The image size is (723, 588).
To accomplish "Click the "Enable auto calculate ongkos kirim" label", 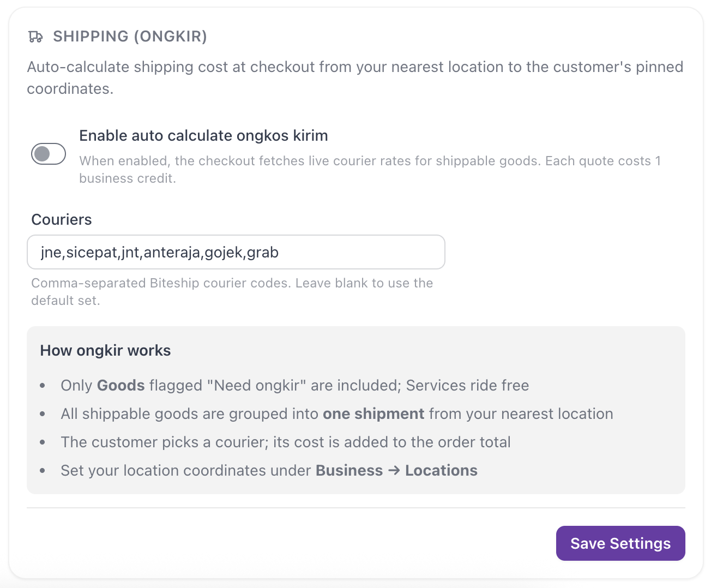I will pos(203,135).
